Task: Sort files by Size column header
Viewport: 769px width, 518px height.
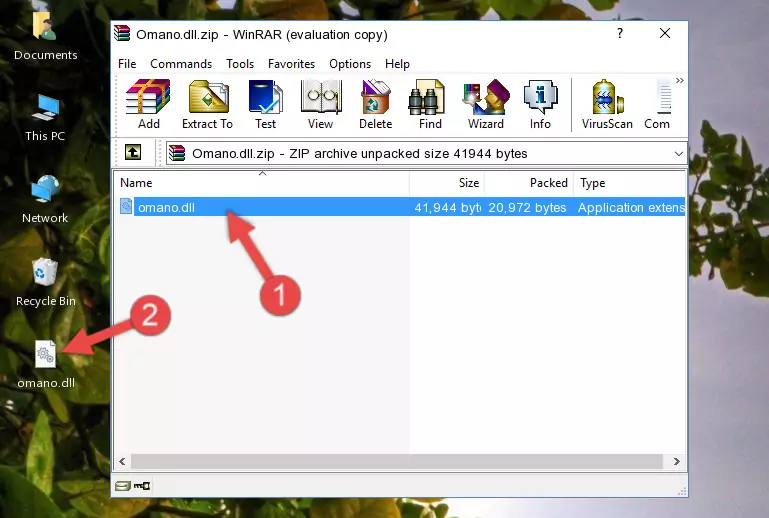Action: (x=447, y=183)
